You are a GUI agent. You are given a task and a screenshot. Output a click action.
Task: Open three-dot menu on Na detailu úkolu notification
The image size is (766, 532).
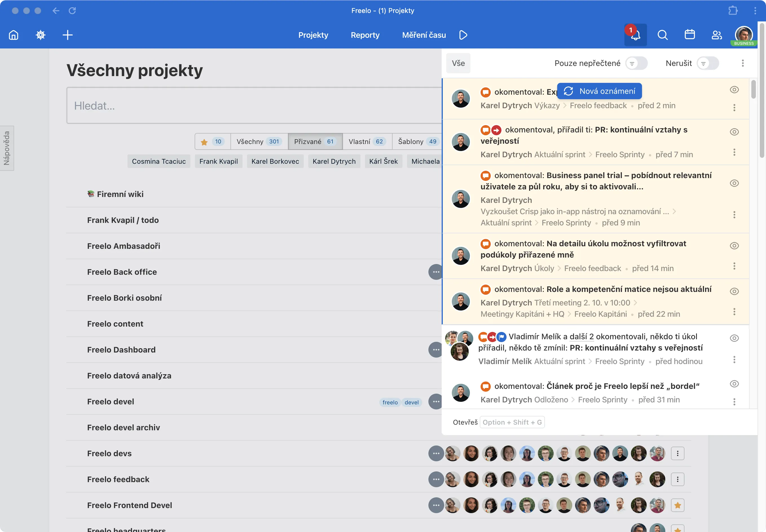point(734,266)
